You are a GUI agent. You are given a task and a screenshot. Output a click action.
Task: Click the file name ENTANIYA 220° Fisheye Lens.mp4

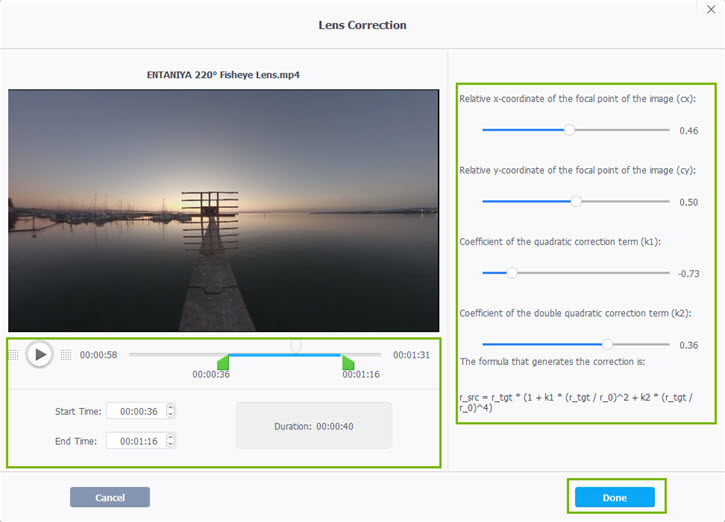pyautogui.click(x=223, y=75)
